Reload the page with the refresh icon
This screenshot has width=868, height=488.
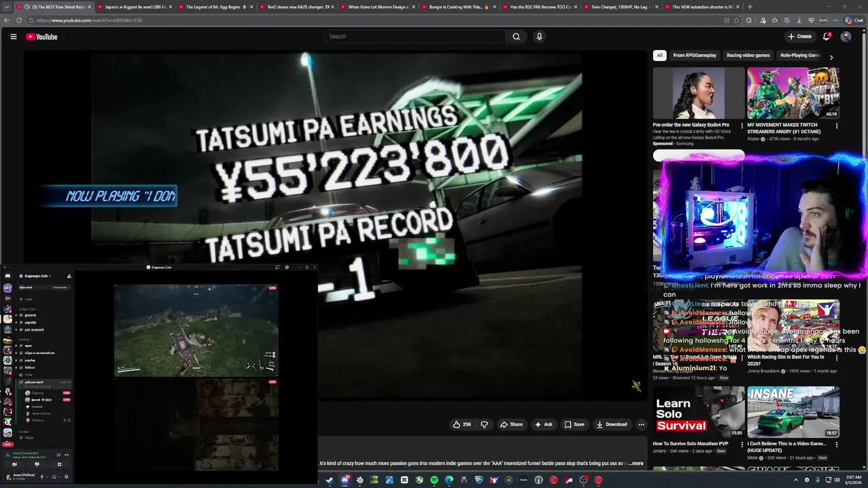point(19,20)
